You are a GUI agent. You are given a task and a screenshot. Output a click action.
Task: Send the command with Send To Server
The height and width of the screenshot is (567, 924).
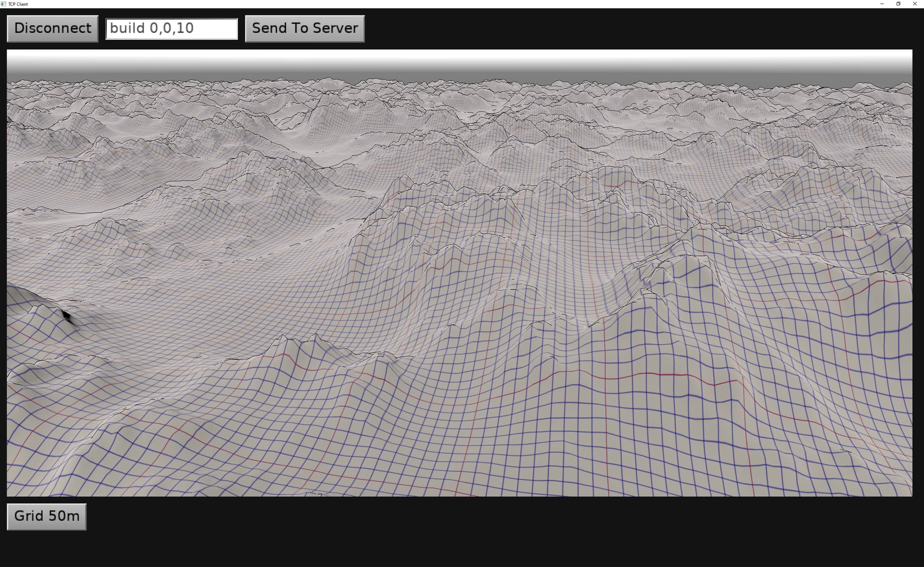(305, 28)
